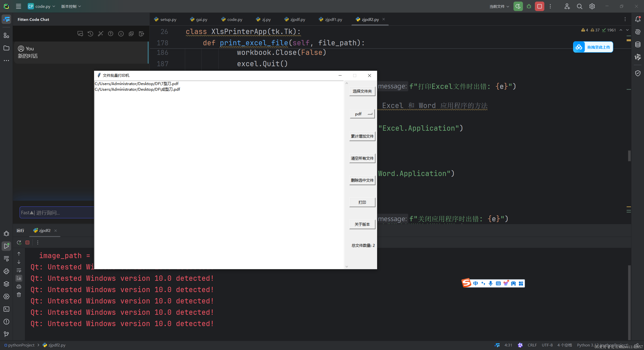This screenshot has height=350, width=644.
Task: Click 打印 button
Action: 362,202
